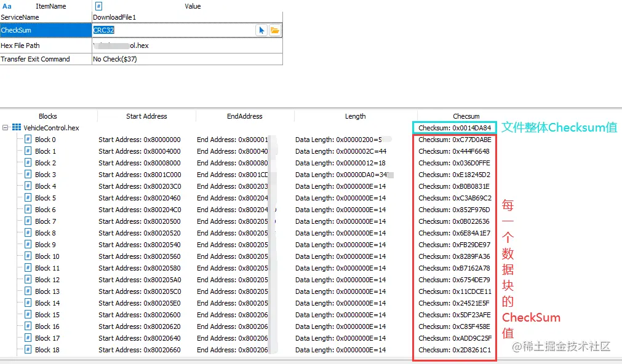The width and height of the screenshot is (622, 364).
Task: Click Checksum 0xC3AB69C2
Action: (455, 198)
